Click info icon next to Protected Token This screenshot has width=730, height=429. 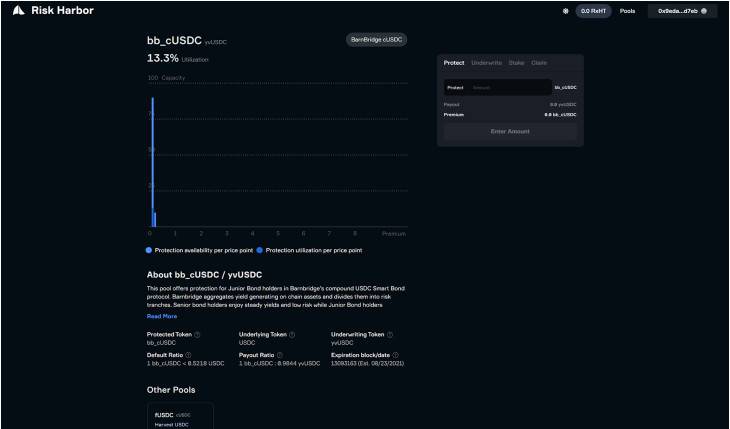pyautogui.click(x=197, y=334)
